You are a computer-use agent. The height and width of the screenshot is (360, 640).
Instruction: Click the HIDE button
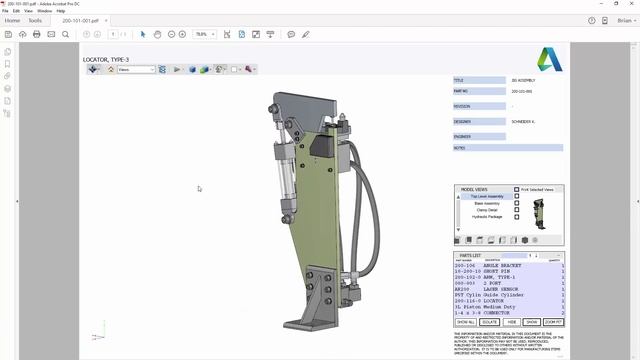(511, 322)
